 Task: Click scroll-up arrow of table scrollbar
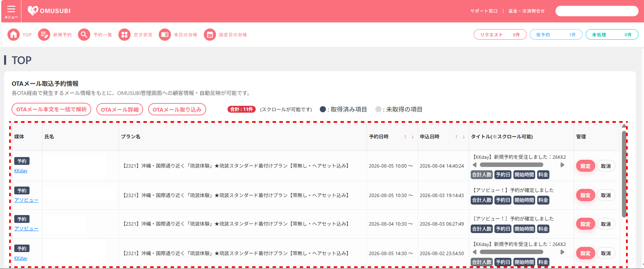[624, 126]
